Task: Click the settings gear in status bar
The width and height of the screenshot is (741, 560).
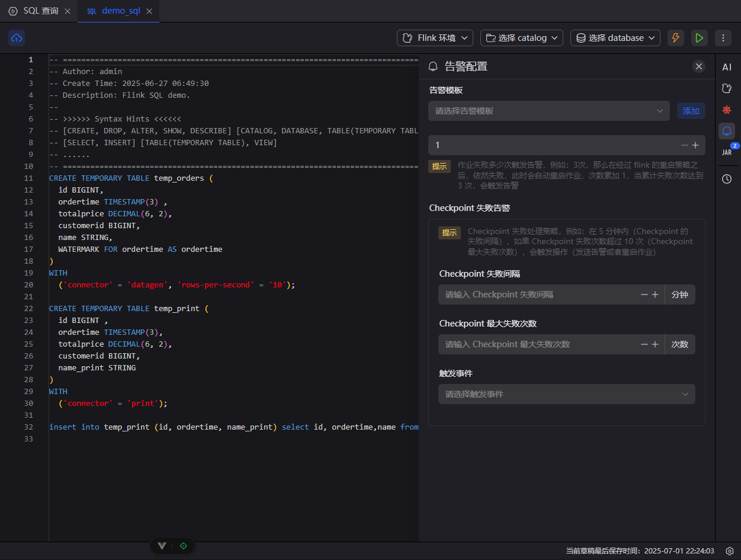Action: point(730,551)
